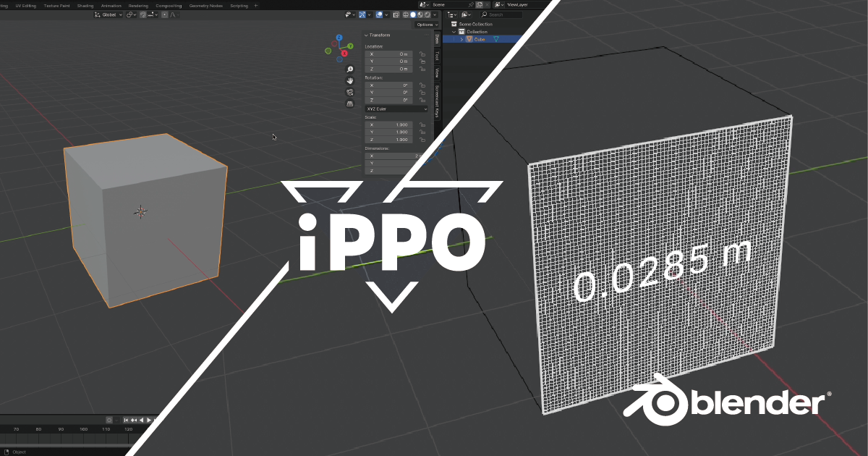Click the Collection box icon in the outliner
This screenshot has height=456, width=868.
(x=461, y=32)
